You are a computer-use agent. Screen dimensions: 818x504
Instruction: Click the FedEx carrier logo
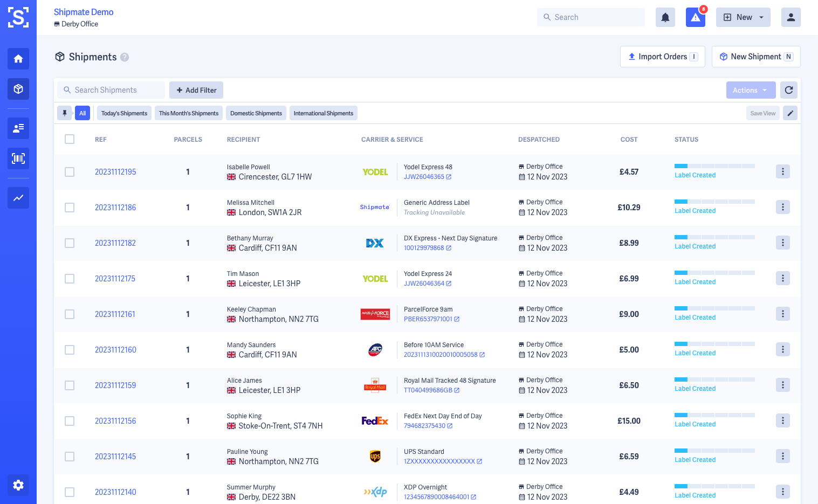[x=375, y=421]
